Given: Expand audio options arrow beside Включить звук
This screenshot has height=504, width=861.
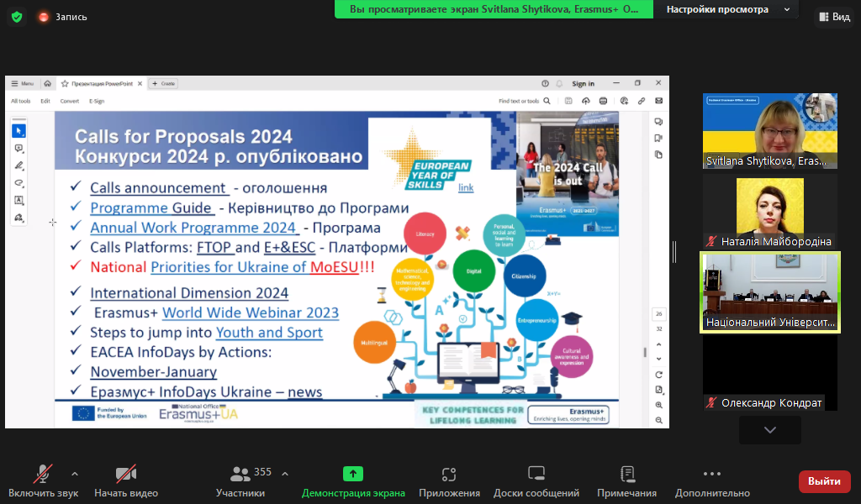Looking at the screenshot, I should 75,474.
